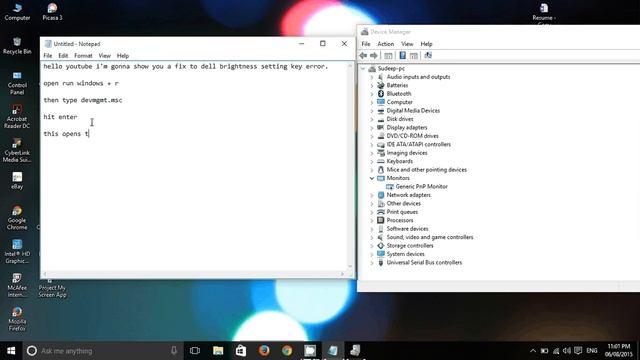
Task: Select the Processors category
Action: 400,220
